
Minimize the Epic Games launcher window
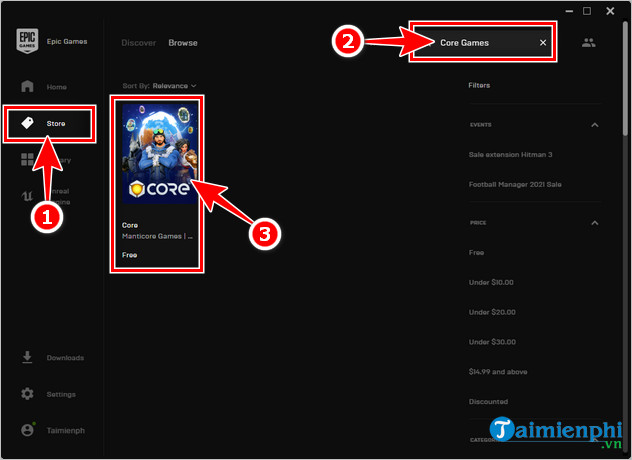point(569,11)
